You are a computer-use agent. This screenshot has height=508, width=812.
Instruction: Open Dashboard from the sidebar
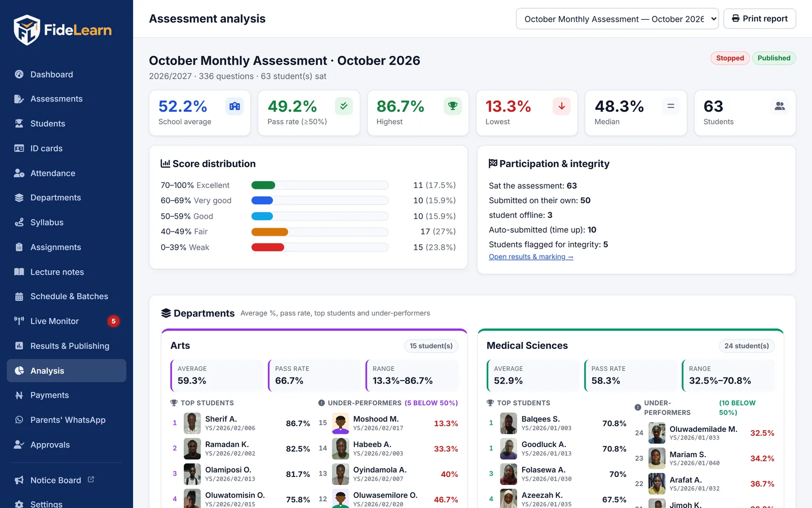click(x=66, y=74)
